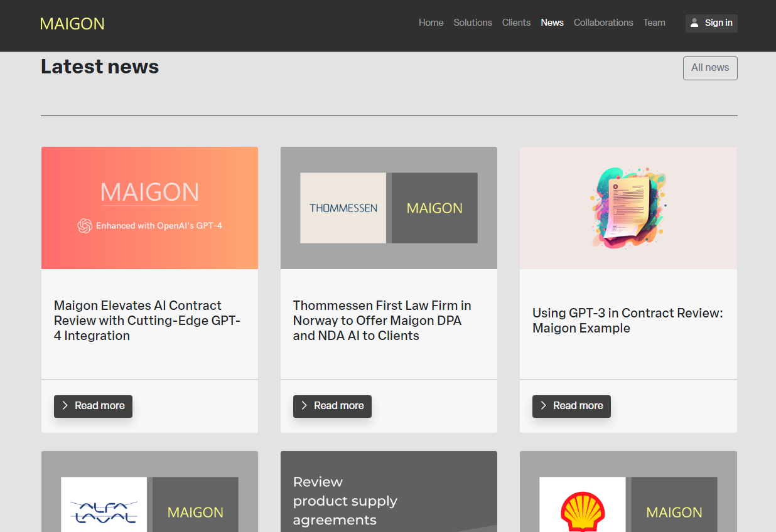Open the GPT-4 Integration article headline
Image resolution: width=776 pixels, height=532 pixels.
(x=148, y=321)
